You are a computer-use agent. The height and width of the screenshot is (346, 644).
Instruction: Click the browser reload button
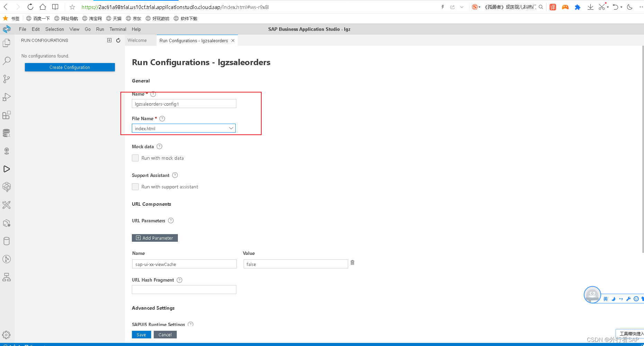click(x=30, y=7)
